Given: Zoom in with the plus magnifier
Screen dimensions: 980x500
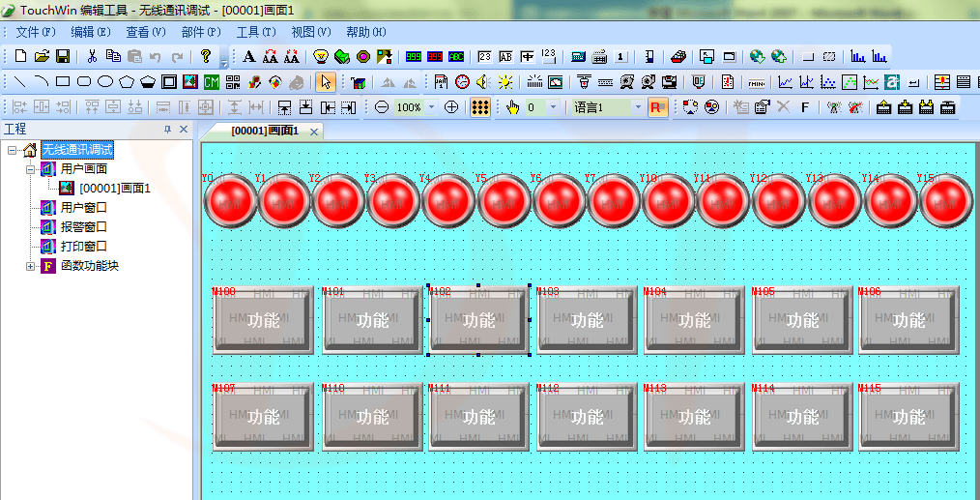Looking at the screenshot, I should click(x=451, y=107).
